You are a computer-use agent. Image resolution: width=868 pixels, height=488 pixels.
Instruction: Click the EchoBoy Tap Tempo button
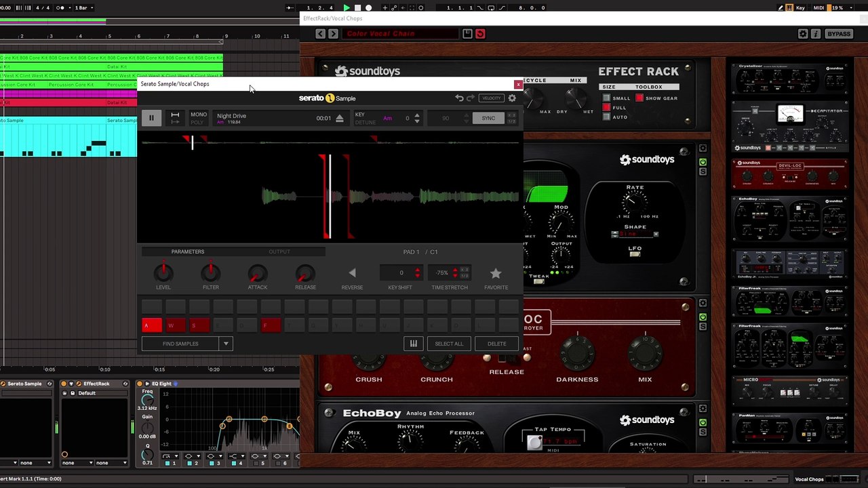pos(535,443)
